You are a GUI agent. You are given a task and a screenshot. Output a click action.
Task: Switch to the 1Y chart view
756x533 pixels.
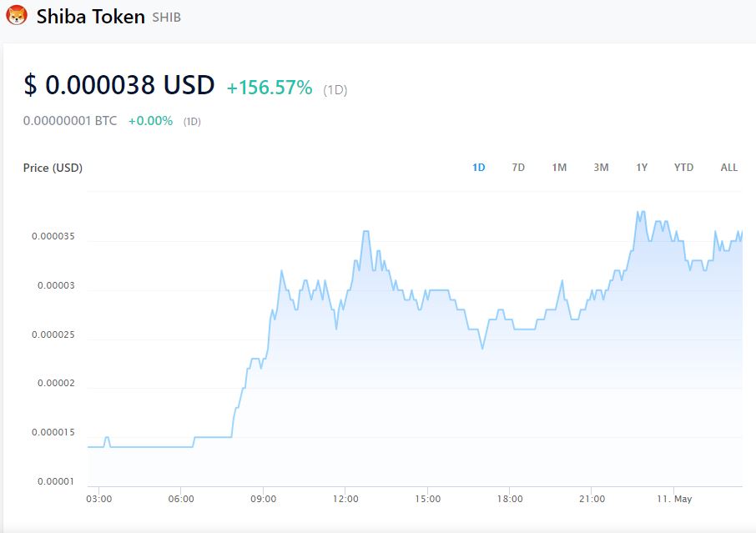(642, 168)
